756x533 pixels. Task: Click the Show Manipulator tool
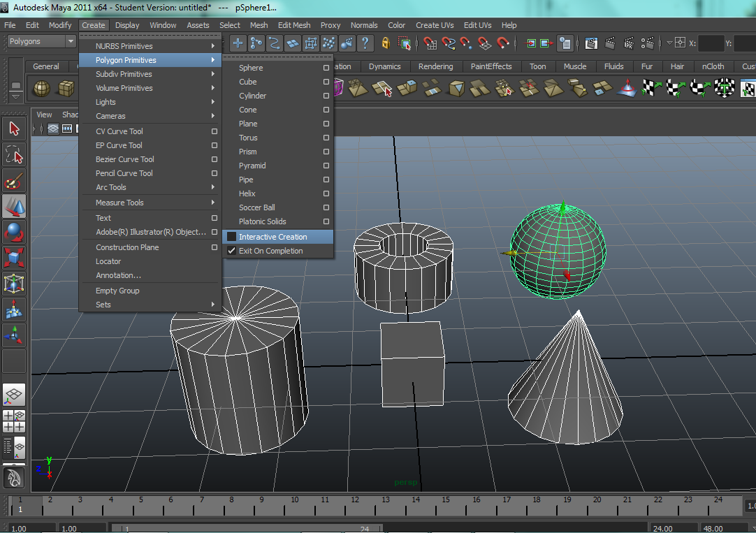click(14, 335)
